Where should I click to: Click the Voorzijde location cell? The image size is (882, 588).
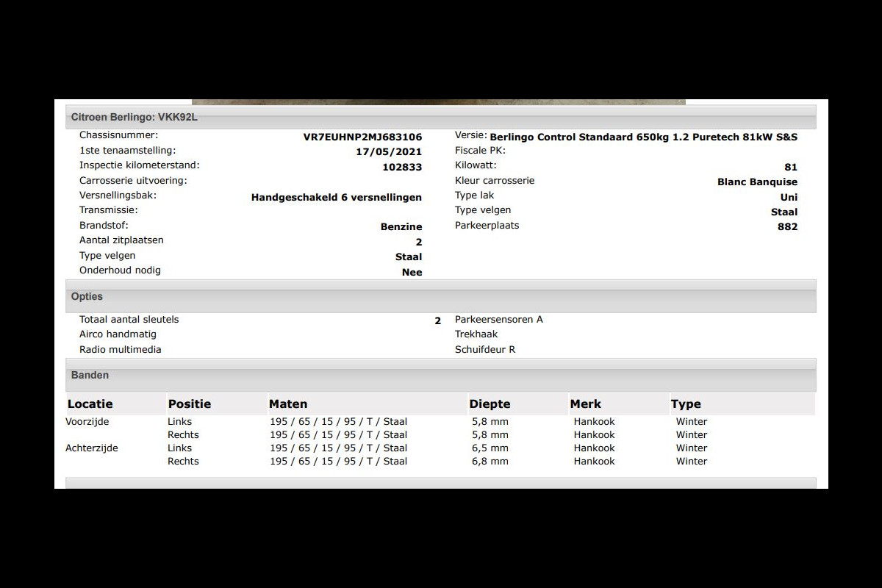[87, 421]
